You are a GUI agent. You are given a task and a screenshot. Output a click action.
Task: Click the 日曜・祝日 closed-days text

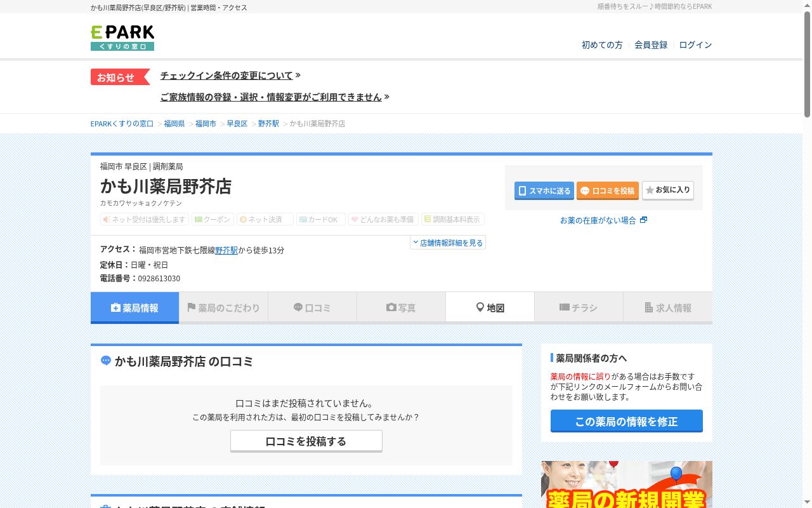coord(149,265)
